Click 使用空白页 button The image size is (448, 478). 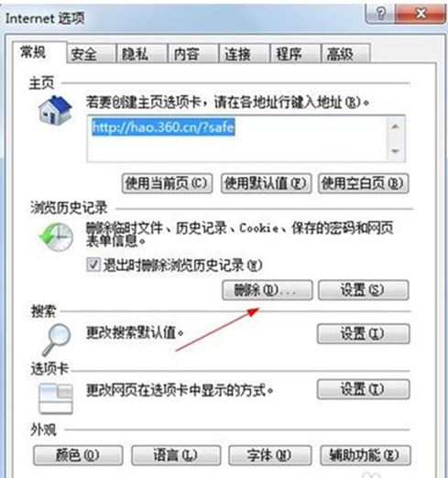click(x=363, y=183)
